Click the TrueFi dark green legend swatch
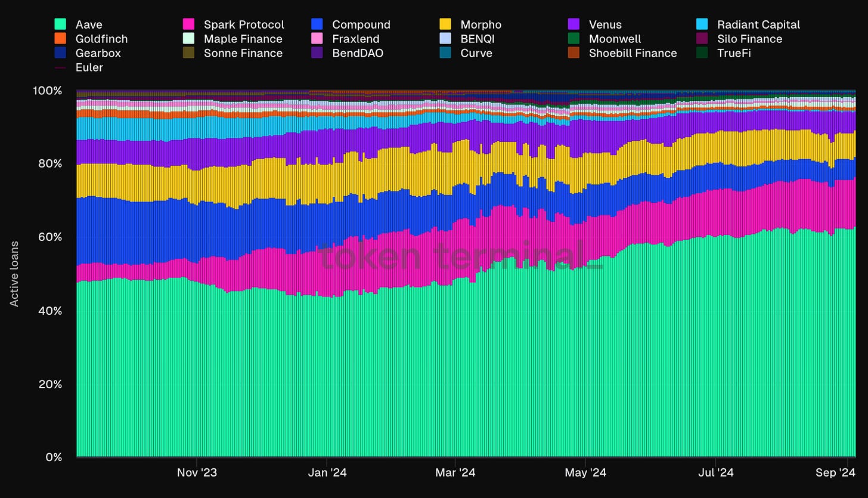 pos(702,53)
